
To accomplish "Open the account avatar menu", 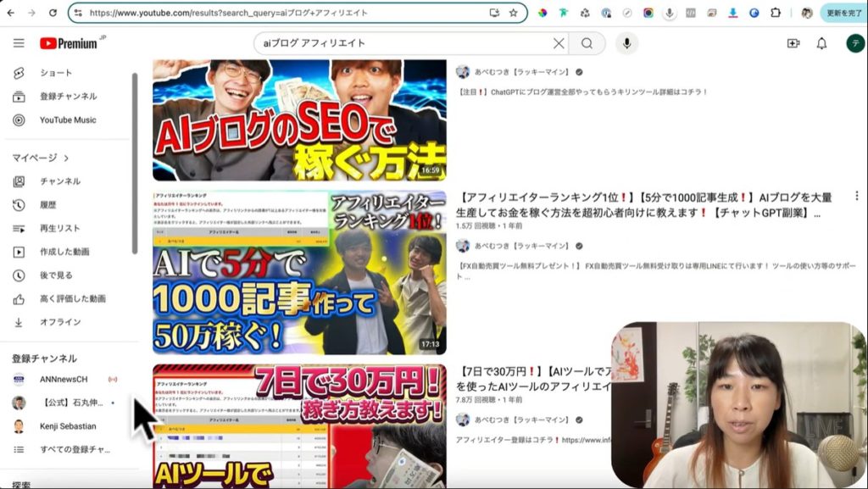I will [x=855, y=43].
